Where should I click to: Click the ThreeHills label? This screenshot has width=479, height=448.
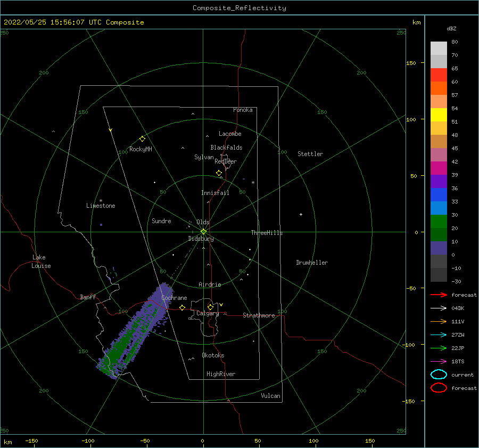tap(267, 233)
